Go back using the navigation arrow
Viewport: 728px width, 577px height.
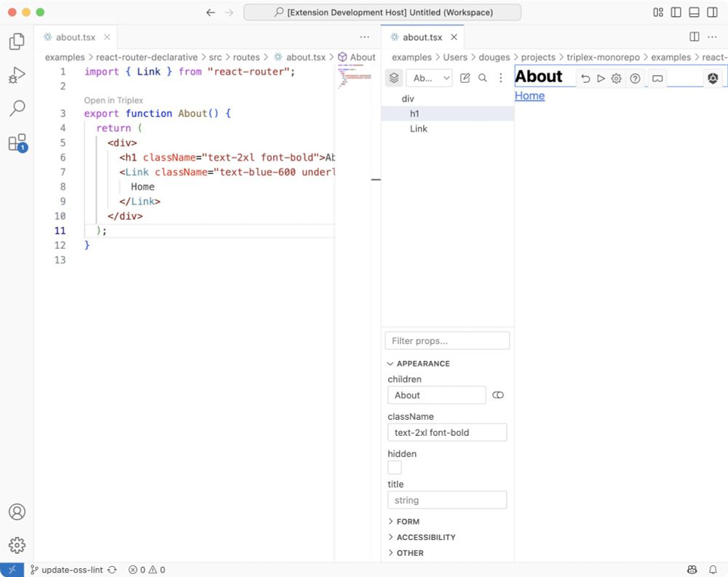211,12
